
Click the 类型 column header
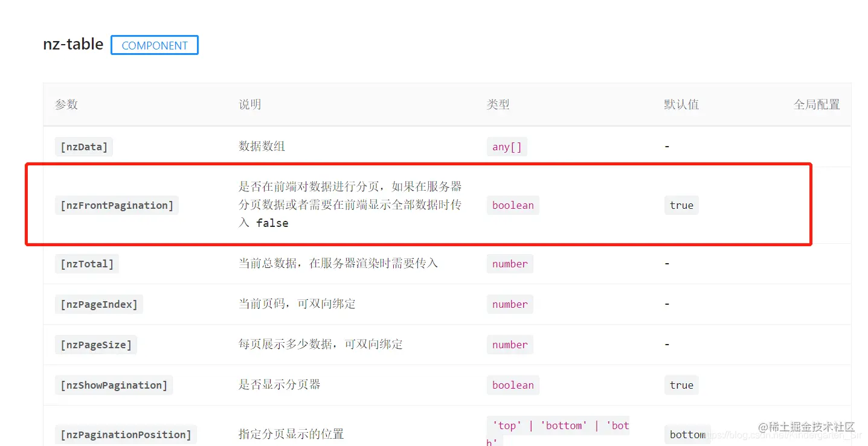(x=498, y=104)
